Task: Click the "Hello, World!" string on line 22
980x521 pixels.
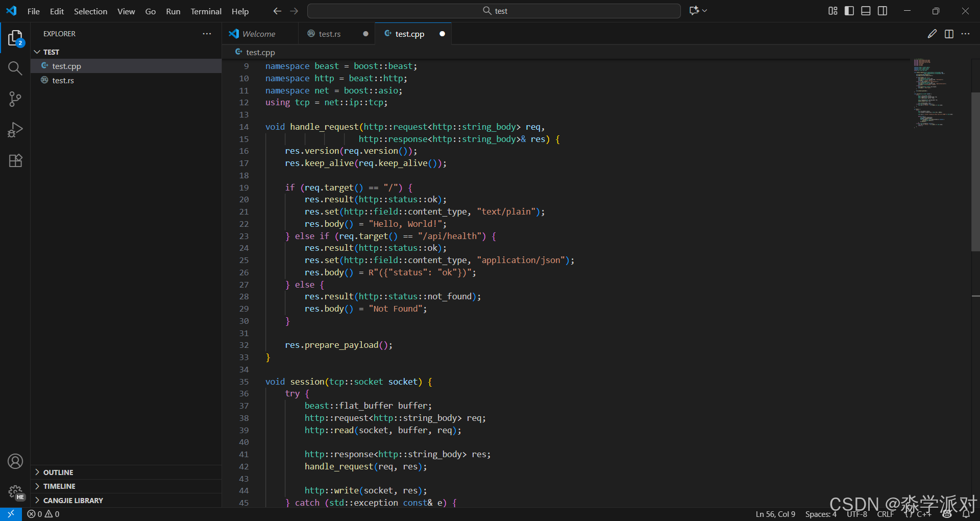Action: [405, 224]
